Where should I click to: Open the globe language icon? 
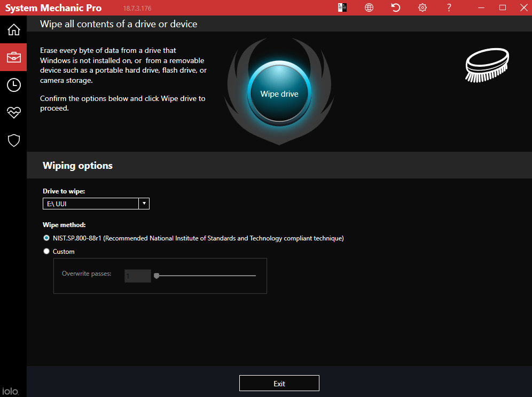[369, 7]
